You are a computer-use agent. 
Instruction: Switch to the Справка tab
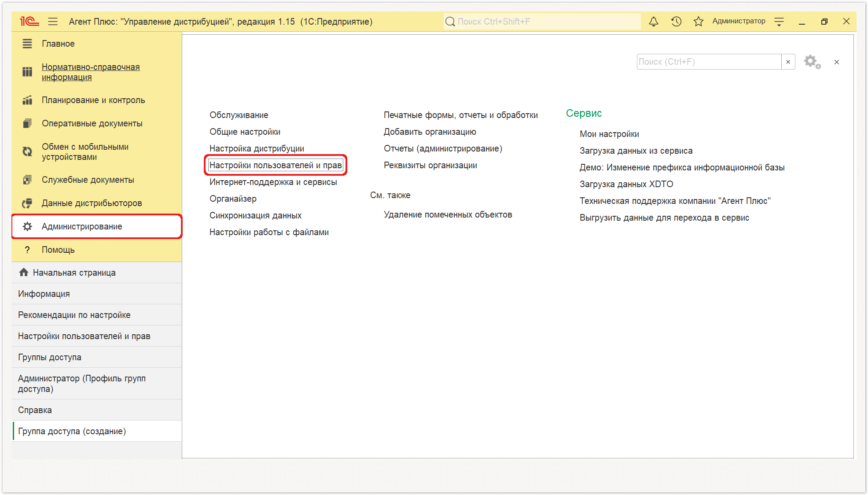pyautogui.click(x=97, y=410)
